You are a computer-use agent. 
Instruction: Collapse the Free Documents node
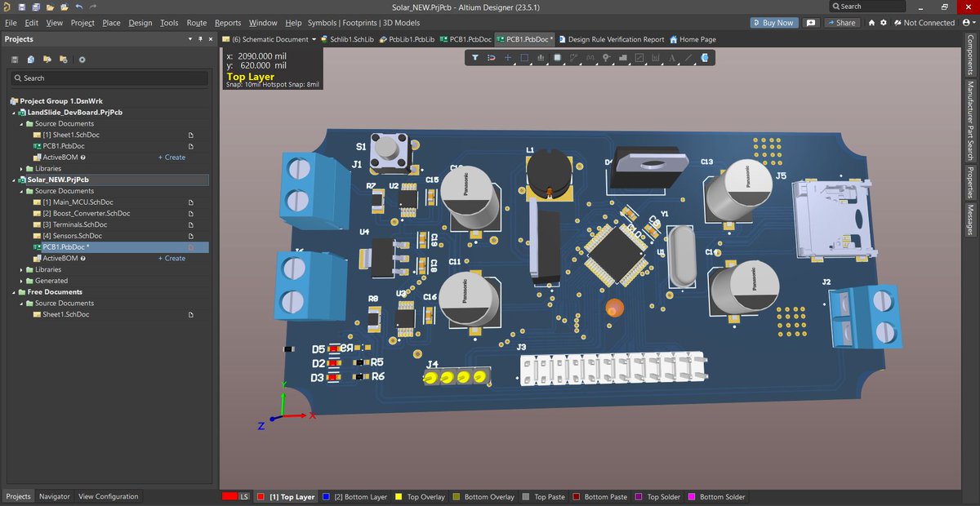[12, 292]
